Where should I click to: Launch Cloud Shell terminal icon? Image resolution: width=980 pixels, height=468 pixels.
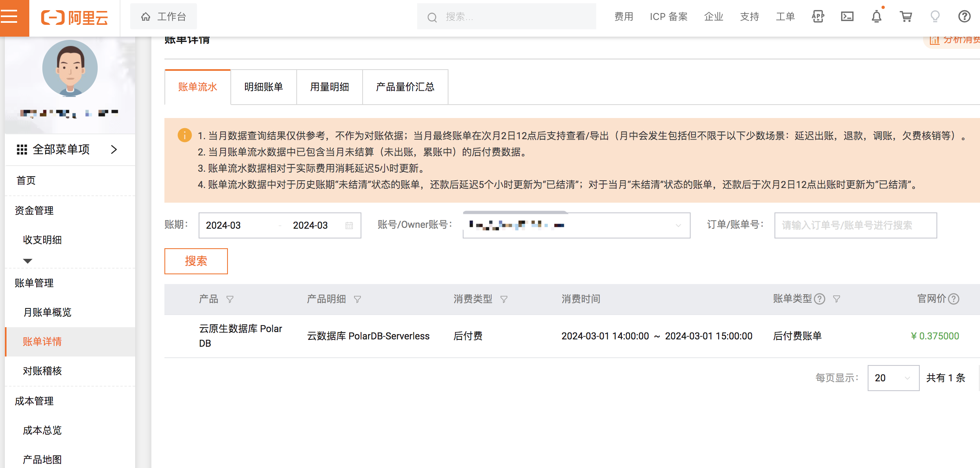[x=847, y=16]
